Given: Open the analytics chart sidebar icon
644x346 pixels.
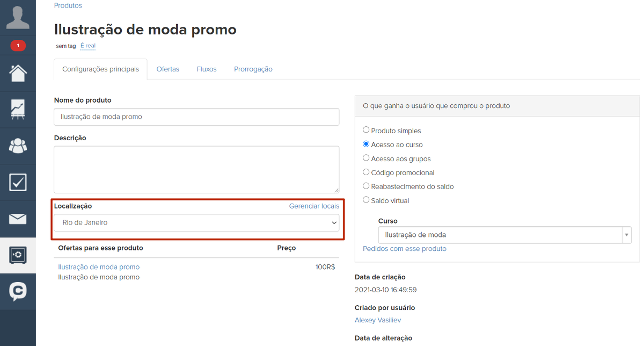Looking at the screenshot, I should coord(18,109).
